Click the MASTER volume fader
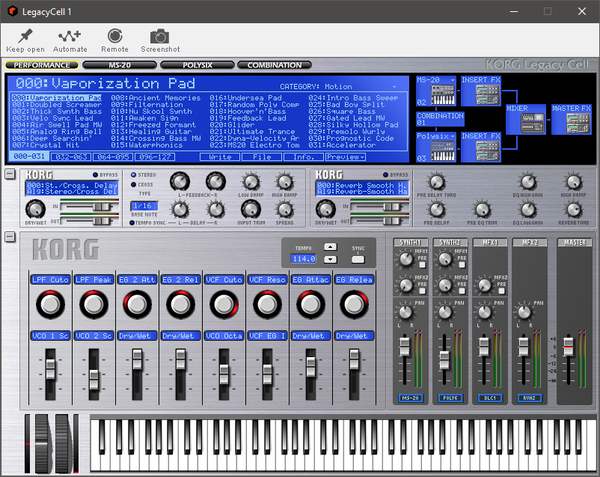Screen dimensions: 600x477 pos(569,346)
